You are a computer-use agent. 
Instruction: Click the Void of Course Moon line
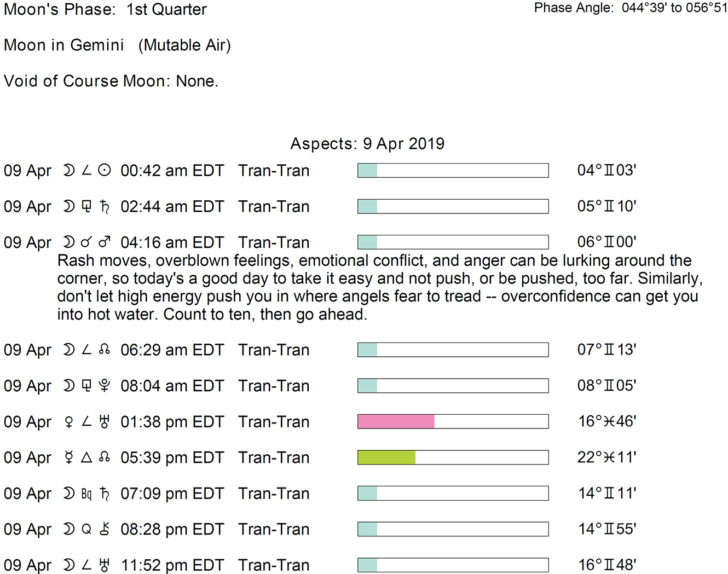[x=111, y=81]
